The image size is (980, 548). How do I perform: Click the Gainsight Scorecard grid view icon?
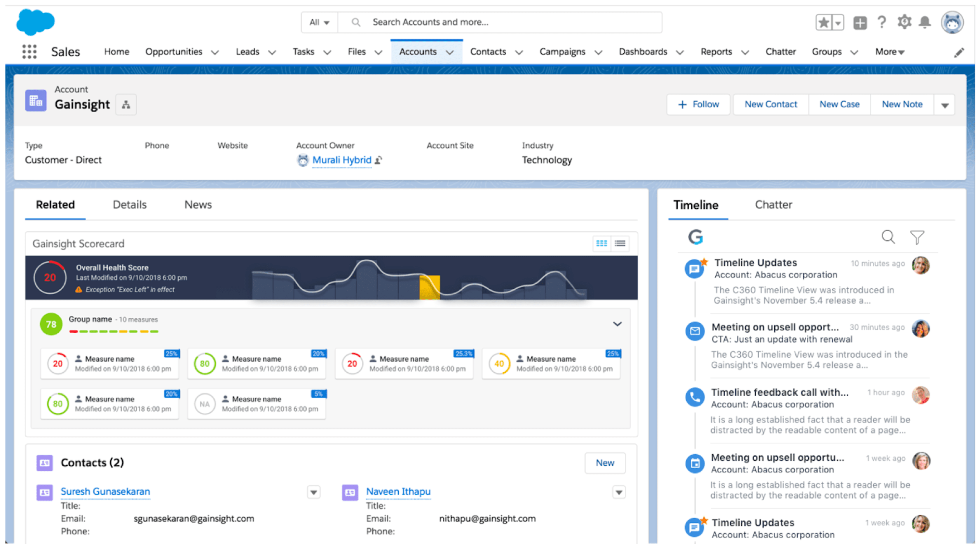click(601, 243)
